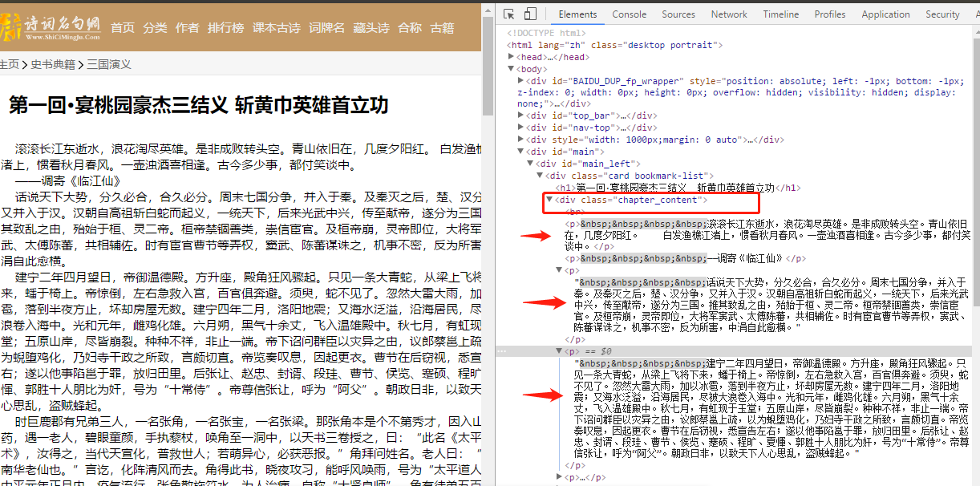Collapse the body element node
The image size is (980, 486).
coord(511,70)
